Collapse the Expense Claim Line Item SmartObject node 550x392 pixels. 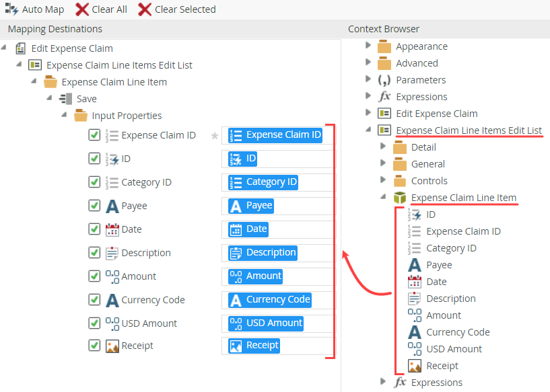pos(384,196)
